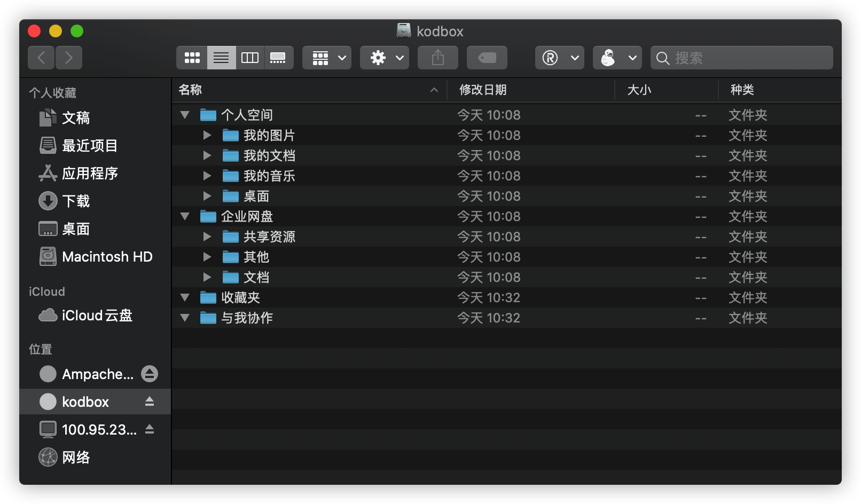
Task: Select the 与我协作 folder name
Action: pos(247,318)
